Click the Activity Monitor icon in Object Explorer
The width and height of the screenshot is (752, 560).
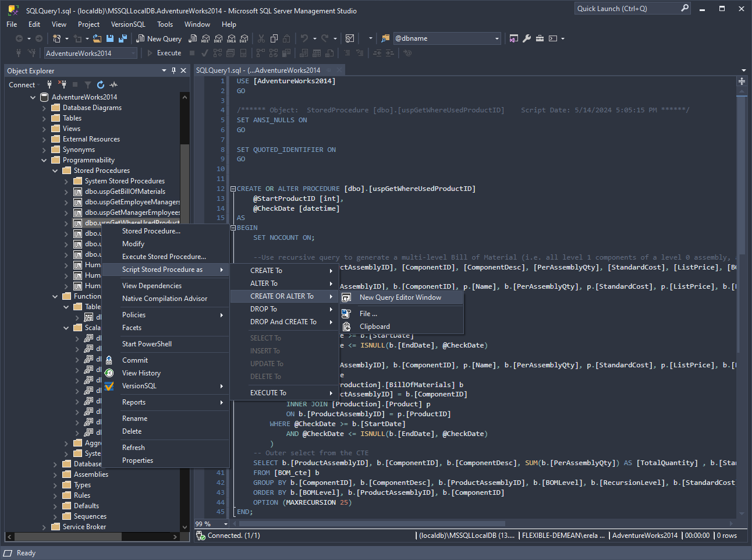[113, 85]
